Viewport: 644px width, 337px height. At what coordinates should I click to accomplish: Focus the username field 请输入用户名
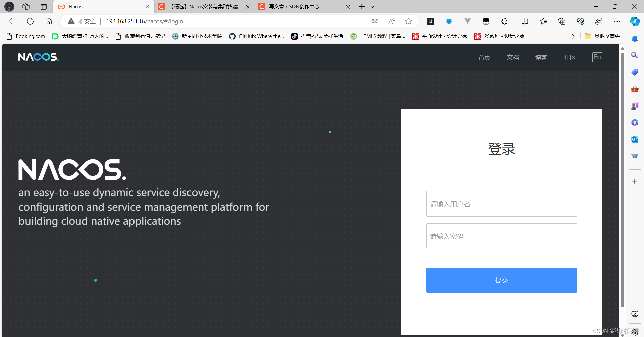[501, 204]
